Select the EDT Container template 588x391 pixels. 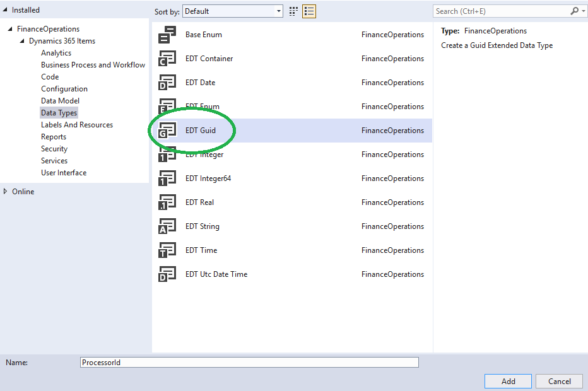292,59
